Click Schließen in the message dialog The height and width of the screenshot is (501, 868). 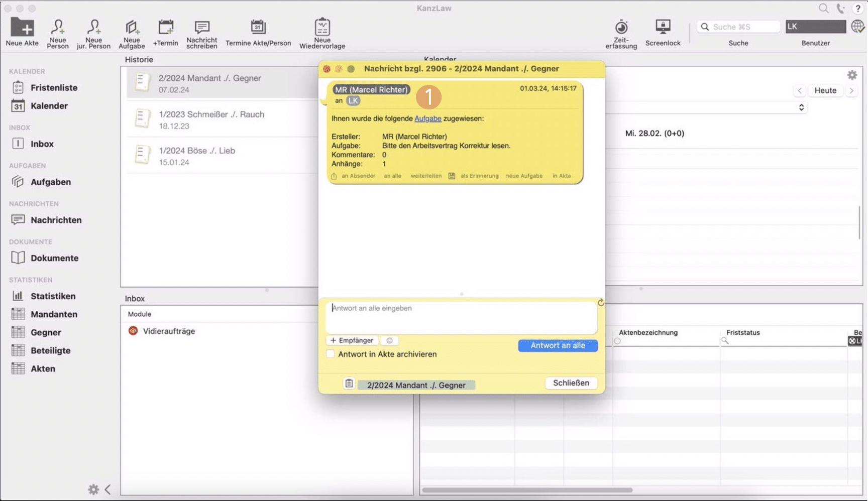point(571,383)
